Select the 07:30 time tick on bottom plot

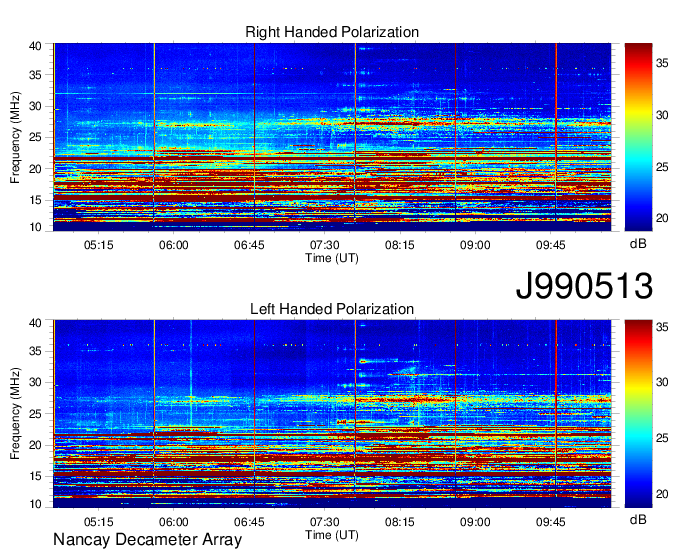click(x=324, y=522)
